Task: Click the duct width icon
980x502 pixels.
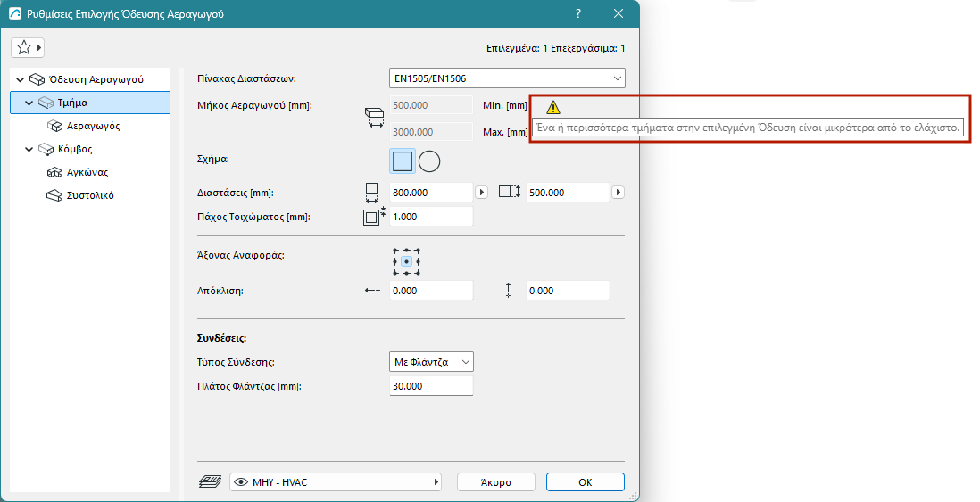Action: point(371,193)
